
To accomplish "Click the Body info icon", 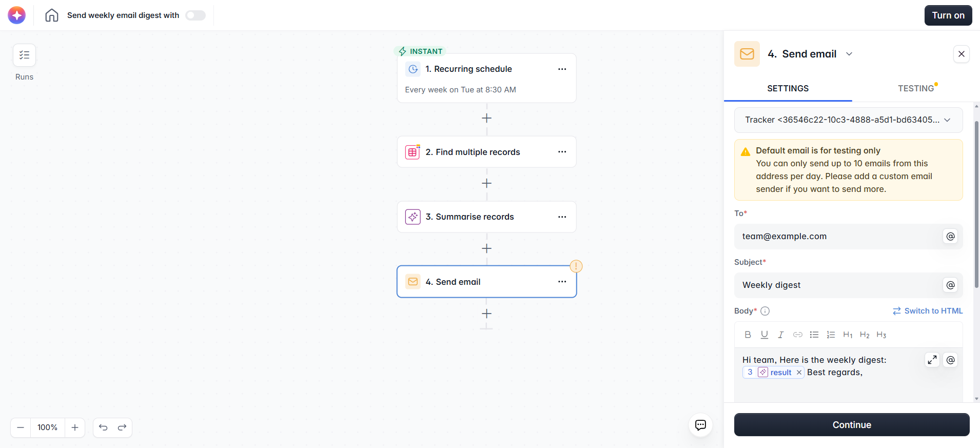I will tap(765, 311).
